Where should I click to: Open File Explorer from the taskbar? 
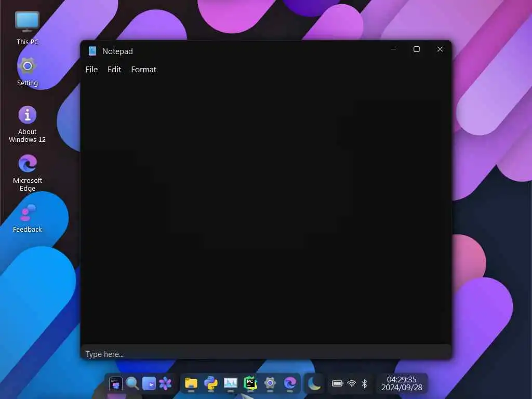[x=191, y=383]
